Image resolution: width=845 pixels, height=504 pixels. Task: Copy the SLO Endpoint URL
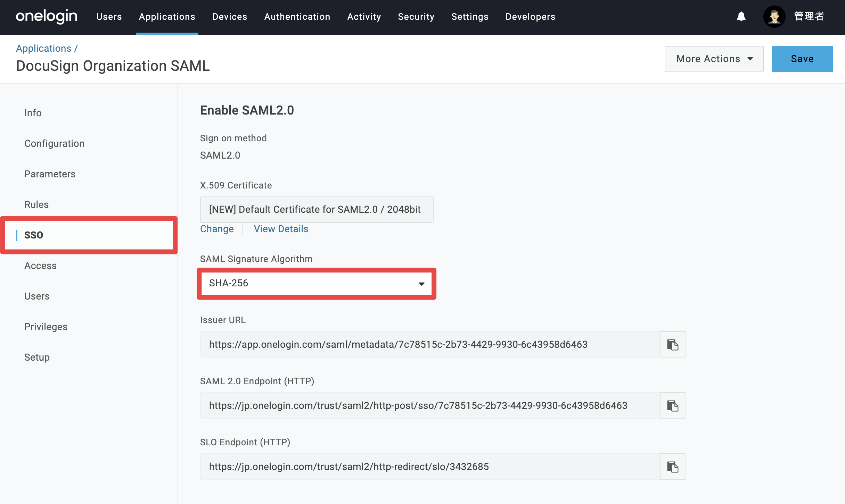pyautogui.click(x=673, y=467)
